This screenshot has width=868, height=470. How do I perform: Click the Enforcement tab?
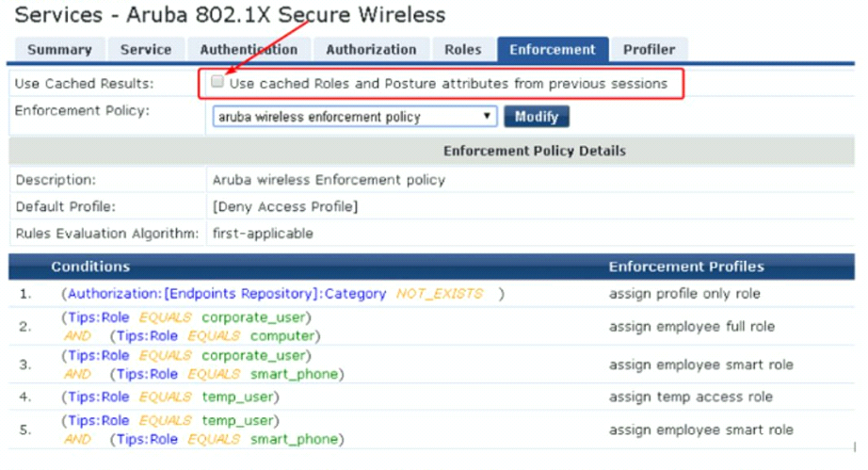point(553,50)
